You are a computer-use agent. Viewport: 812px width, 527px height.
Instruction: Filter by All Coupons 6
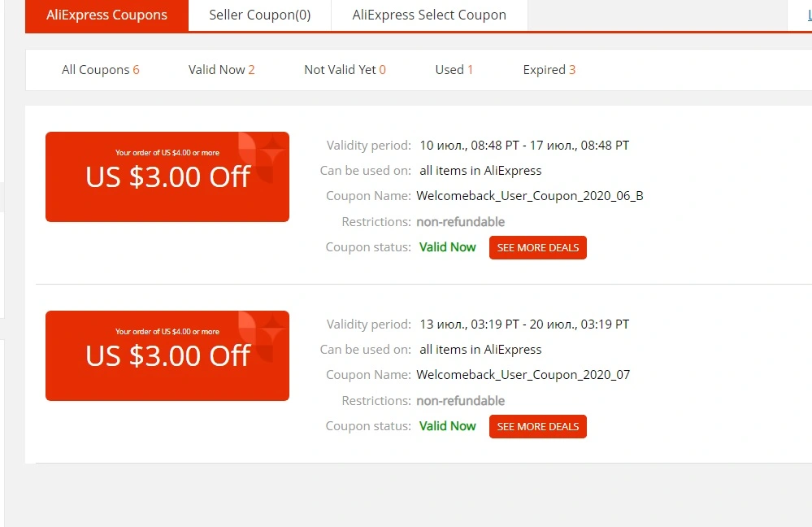pos(101,69)
